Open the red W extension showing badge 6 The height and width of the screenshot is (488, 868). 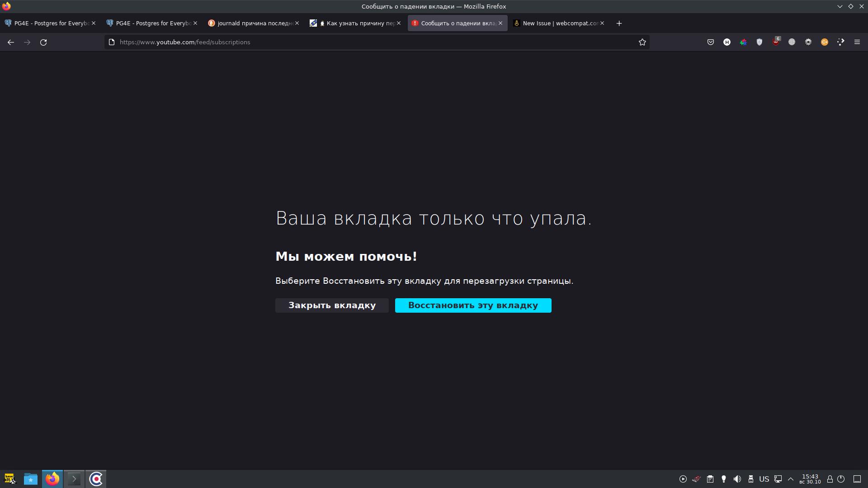[776, 42]
